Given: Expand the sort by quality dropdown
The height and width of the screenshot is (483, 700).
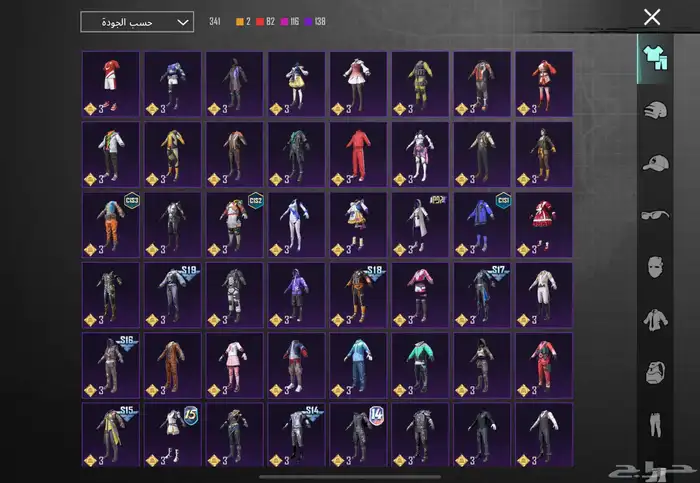Looking at the screenshot, I should click(x=137, y=22).
